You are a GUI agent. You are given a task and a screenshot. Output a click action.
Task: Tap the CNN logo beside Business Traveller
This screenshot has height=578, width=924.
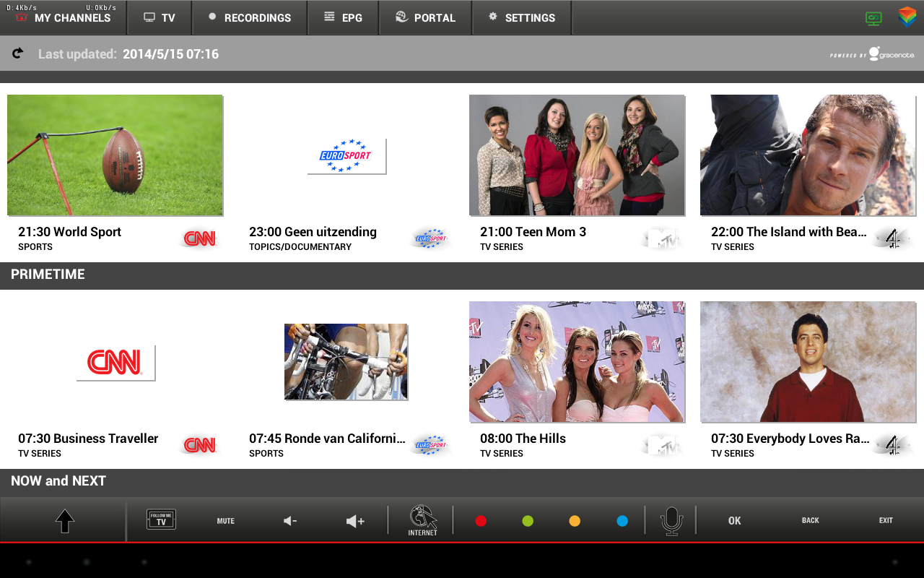(200, 445)
